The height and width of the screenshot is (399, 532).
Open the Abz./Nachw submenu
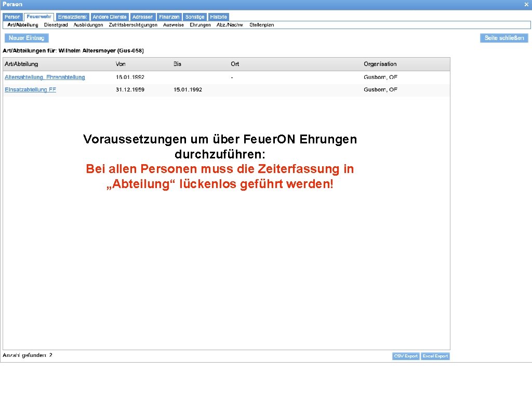point(230,25)
